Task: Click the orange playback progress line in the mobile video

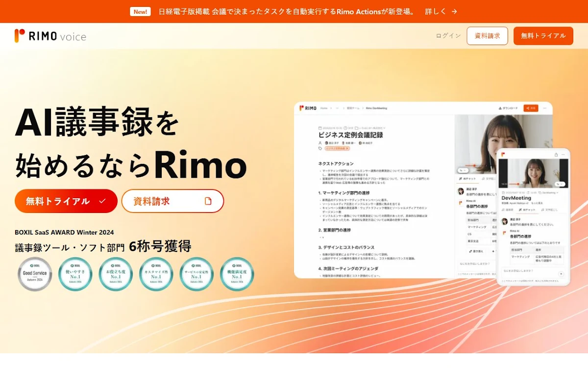Action: (514, 184)
